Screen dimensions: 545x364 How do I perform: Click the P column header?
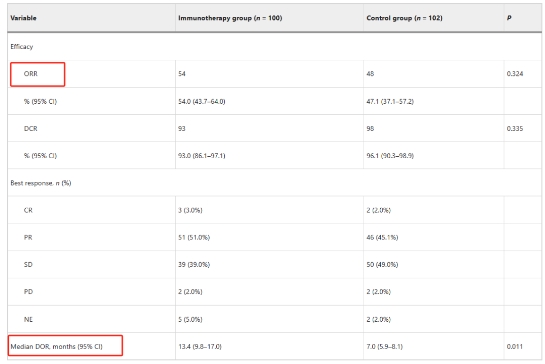click(509, 18)
